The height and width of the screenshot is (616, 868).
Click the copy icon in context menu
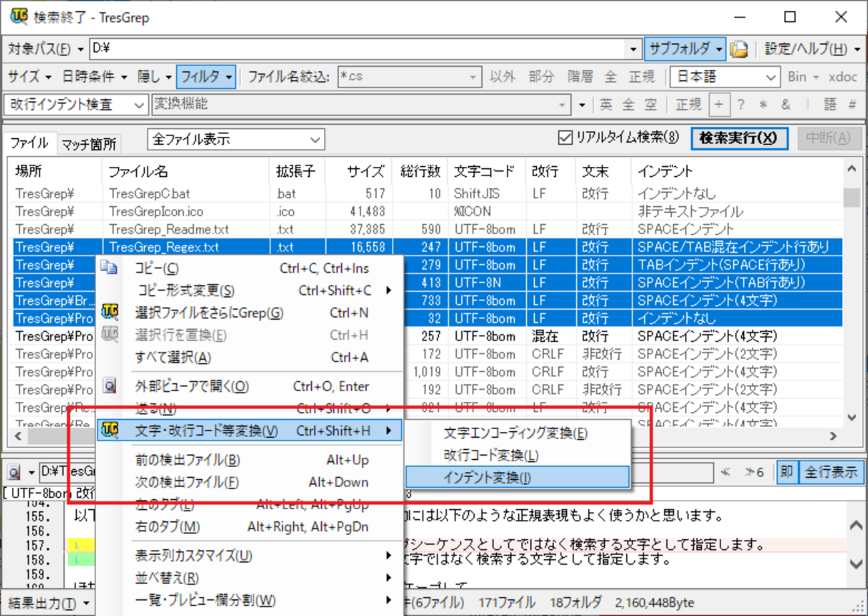[x=109, y=268]
